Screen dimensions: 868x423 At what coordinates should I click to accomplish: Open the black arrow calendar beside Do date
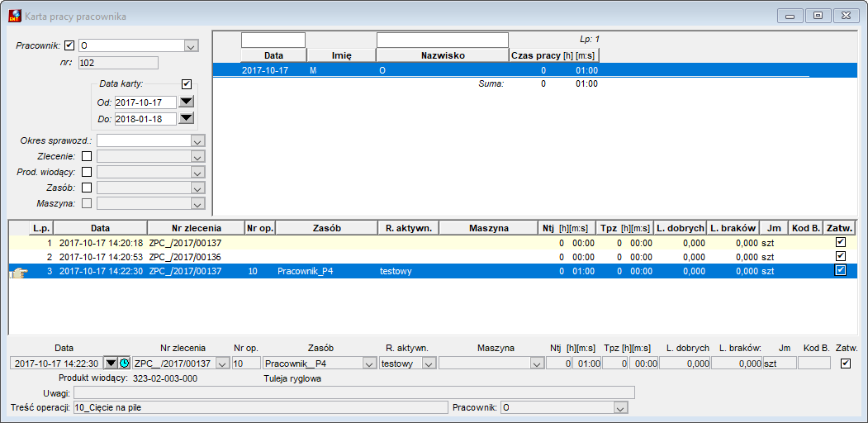[187, 118]
